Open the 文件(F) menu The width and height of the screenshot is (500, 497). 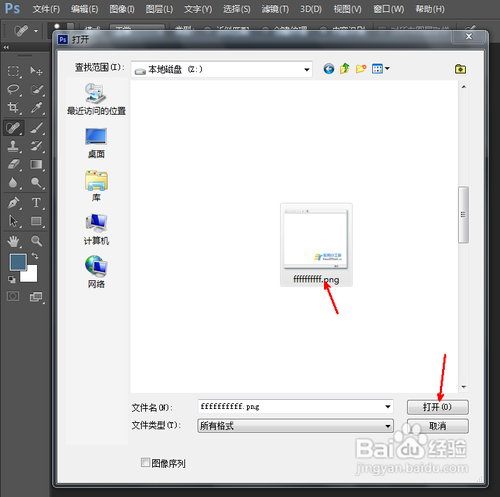tap(46, 9)
